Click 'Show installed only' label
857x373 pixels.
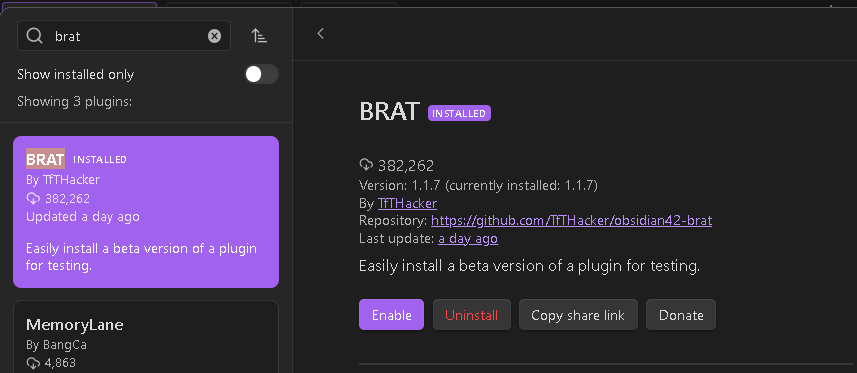pyautogui.click(x=75, y=74)
